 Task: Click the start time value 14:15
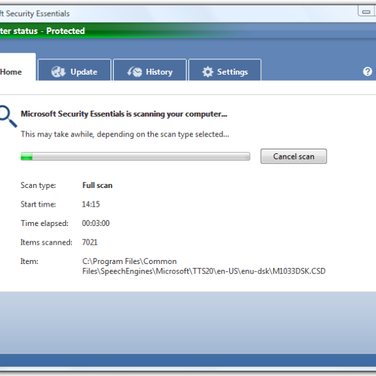[x=91, y=204]
